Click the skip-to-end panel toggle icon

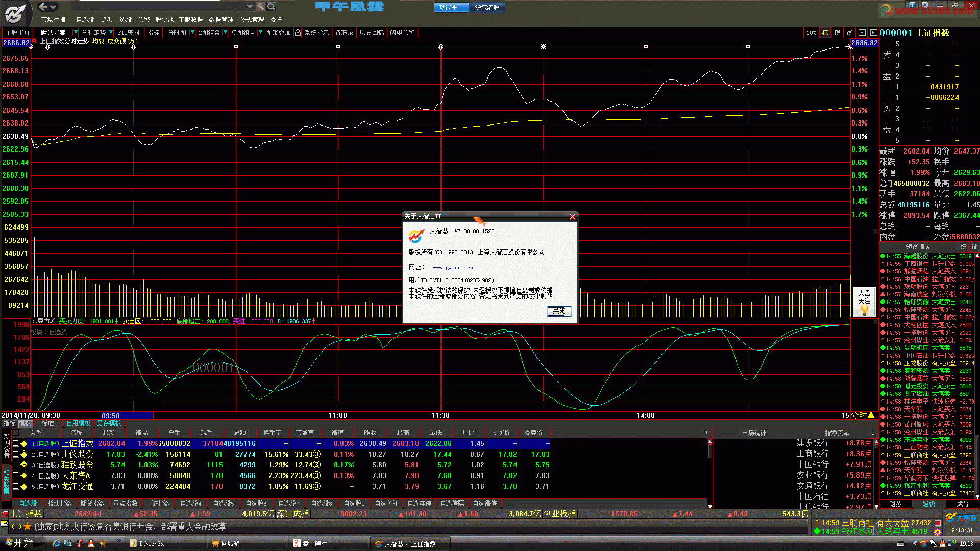[873, 33]
